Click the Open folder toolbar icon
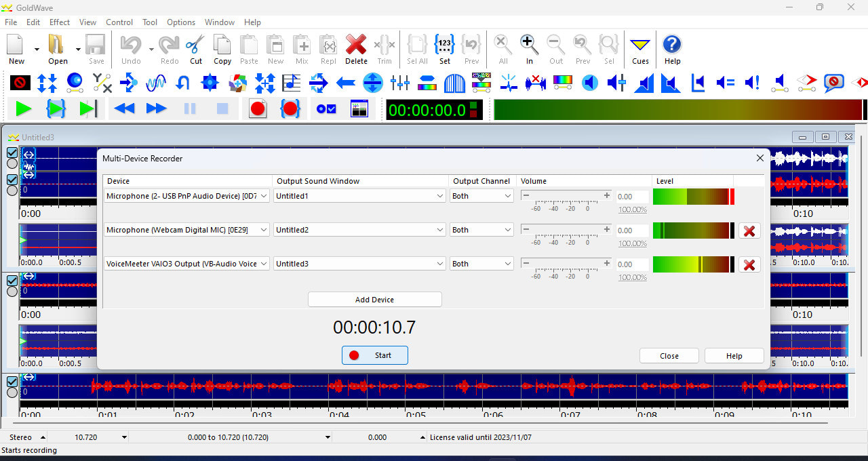Screen dimensions: 868x461 point(57,49)
